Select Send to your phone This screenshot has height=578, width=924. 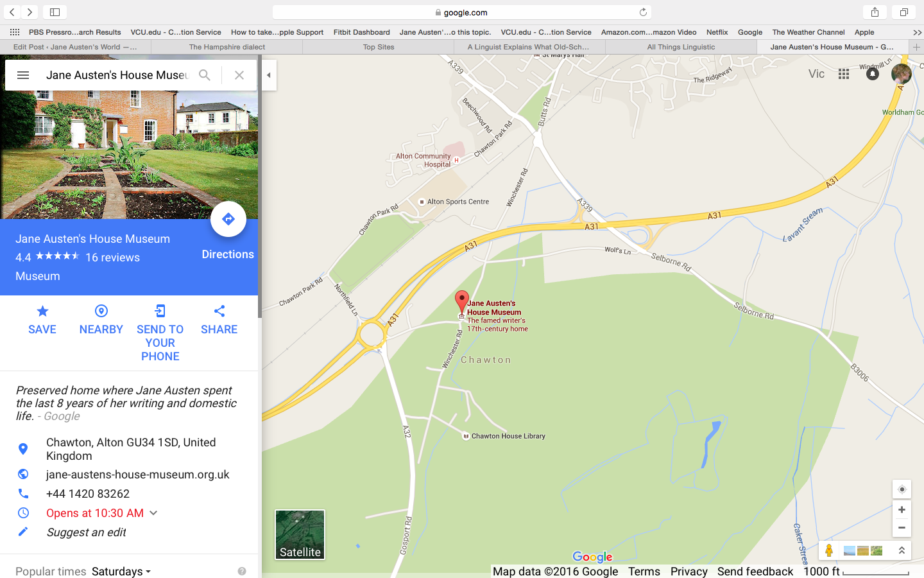coord(160,333)
